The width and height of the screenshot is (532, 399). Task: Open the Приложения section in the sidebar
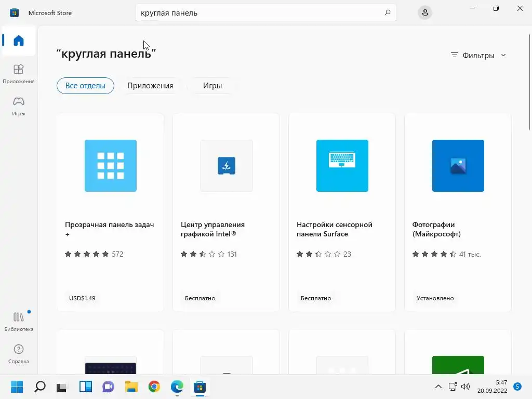[x=19, y=74]
